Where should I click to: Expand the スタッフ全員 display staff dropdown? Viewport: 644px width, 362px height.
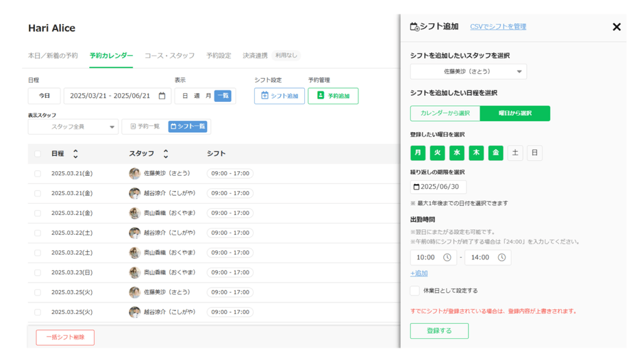click(73, 127)
